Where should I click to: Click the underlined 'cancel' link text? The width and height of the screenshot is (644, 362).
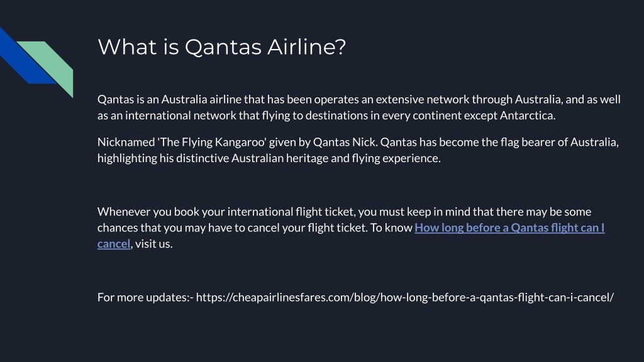[x=114, y=243]
